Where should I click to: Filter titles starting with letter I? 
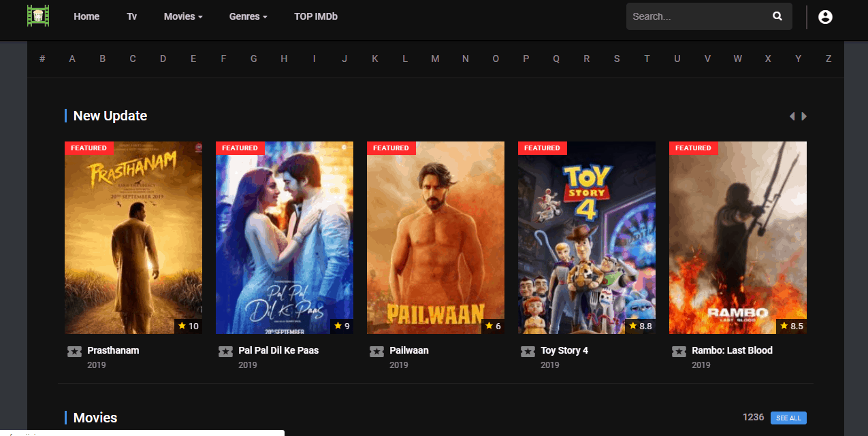click(x=315, y=58)
